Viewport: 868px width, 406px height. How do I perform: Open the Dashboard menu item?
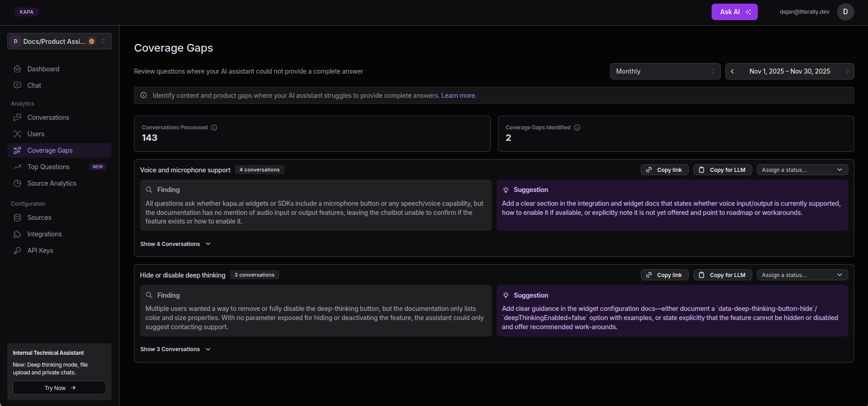[x=59, y=69]
